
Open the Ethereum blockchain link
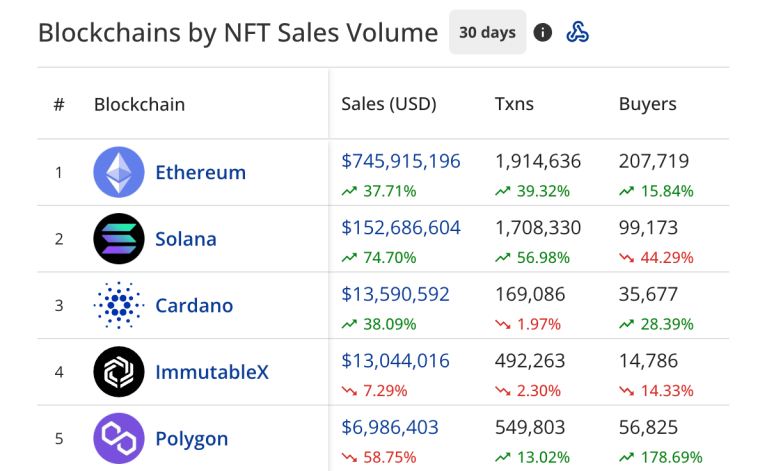click(x=201, y=173)
